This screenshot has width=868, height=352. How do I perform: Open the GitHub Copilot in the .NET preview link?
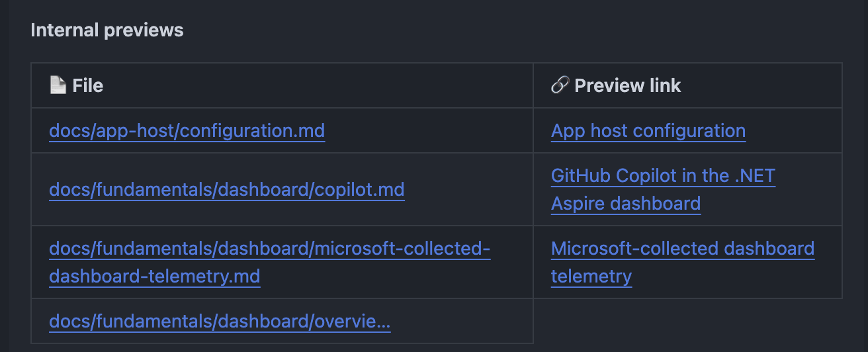coord(663,176)
